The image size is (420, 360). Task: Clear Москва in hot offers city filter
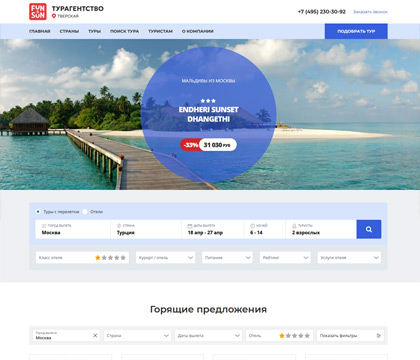95,335
